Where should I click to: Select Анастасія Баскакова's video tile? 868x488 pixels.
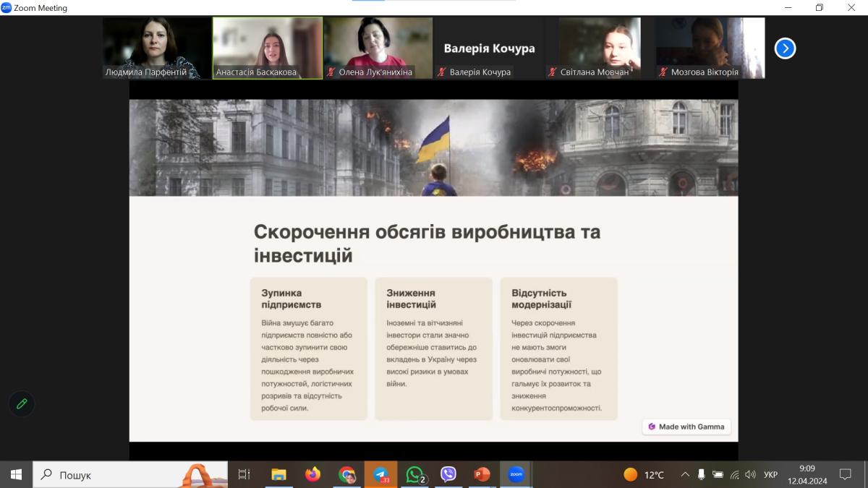[267, 48]
